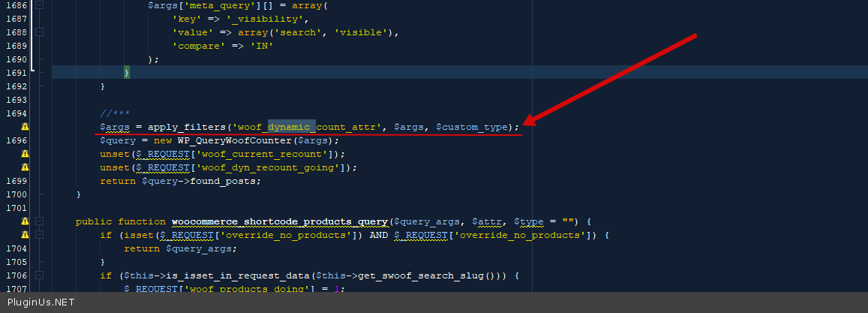Click the highlighted closing brace on line 1691
The image size is (868, 313).
pos(127,73)
